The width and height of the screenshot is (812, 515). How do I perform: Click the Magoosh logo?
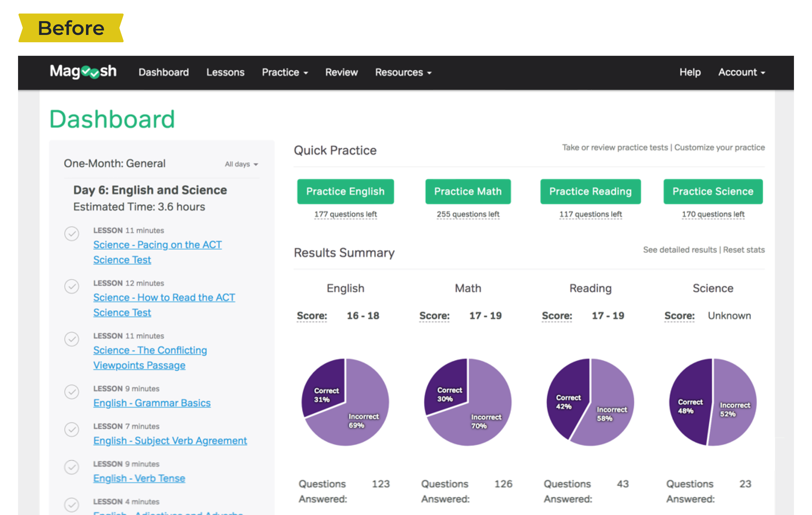83,72
